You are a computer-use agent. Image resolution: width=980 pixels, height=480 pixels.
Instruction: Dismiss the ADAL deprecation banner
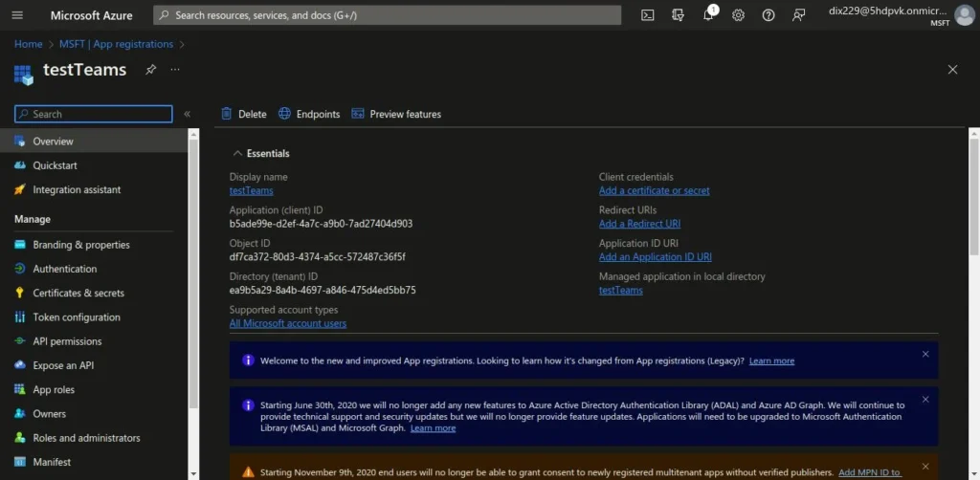(925, 400)
